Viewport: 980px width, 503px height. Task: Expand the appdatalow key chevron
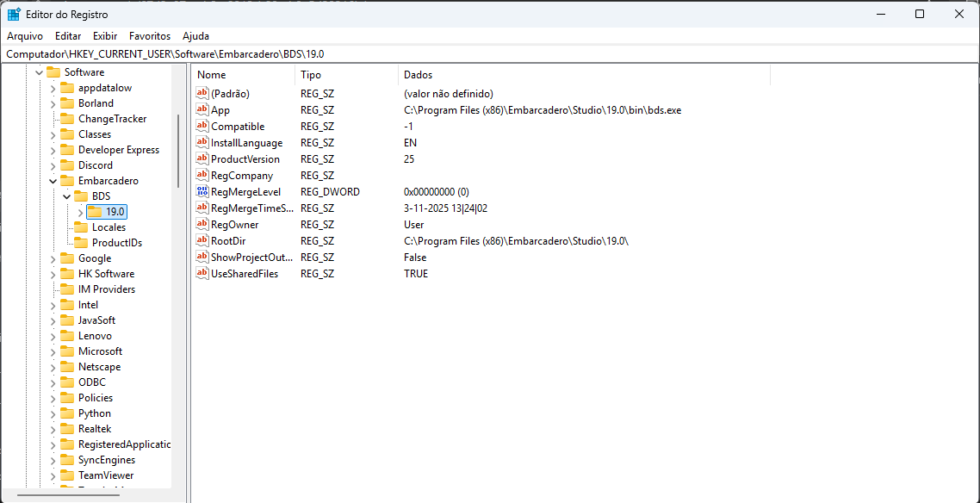tap(53, 88)
